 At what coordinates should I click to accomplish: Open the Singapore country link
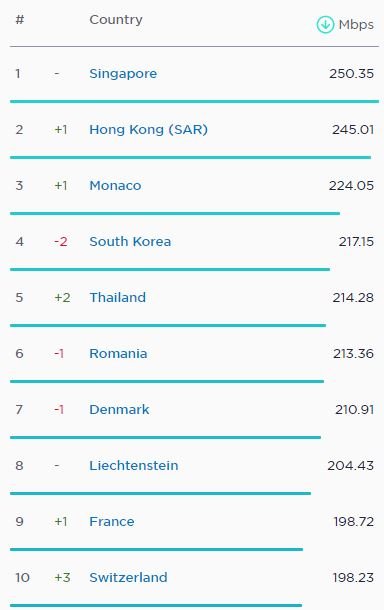point(123,74)
